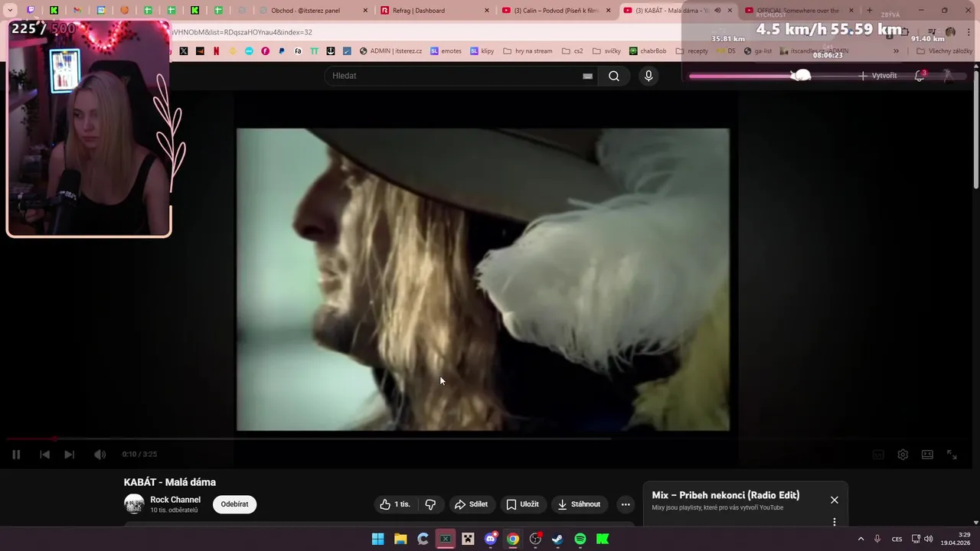Open the Twitch pinned tab
Viewport: 980px width, 551px height.
pyautogui.click(x=31, y=11)
